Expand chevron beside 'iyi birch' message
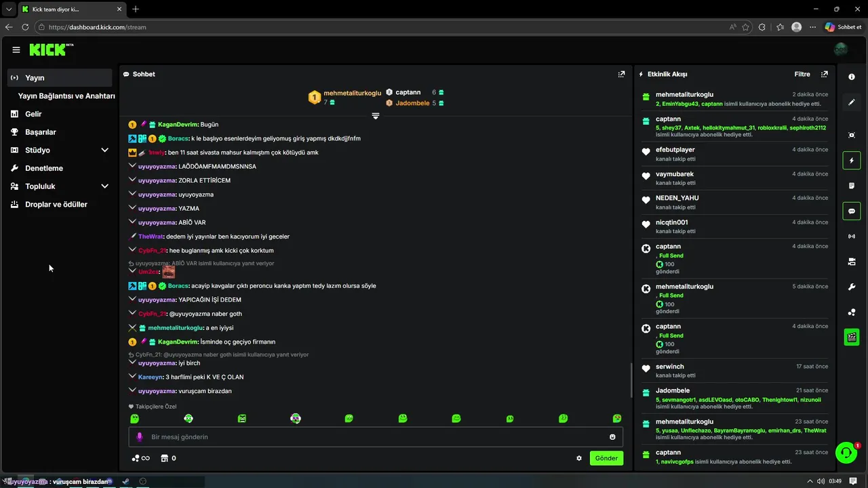 pos(133,362)
